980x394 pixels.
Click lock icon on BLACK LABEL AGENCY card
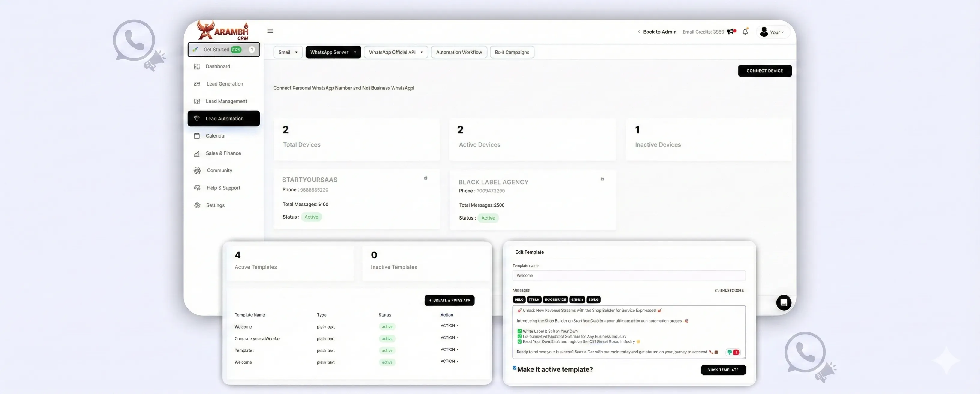[602, 179]
